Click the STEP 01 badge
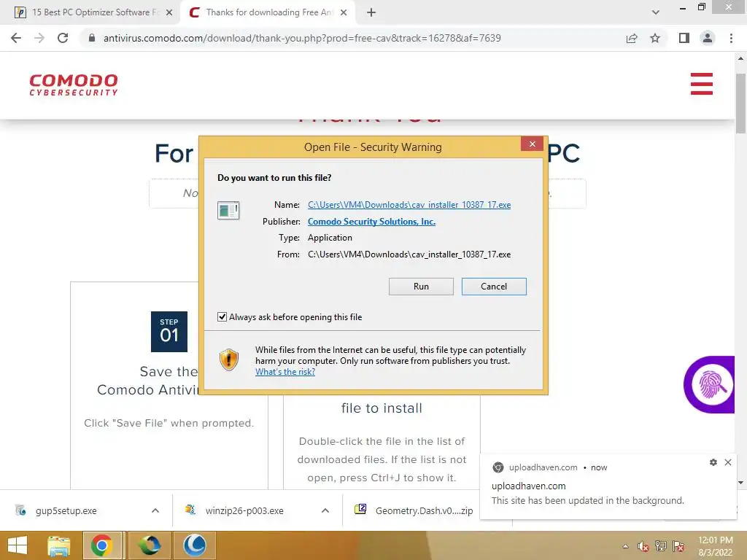Viewport: 747px width, 560px height. coord(169,332)
